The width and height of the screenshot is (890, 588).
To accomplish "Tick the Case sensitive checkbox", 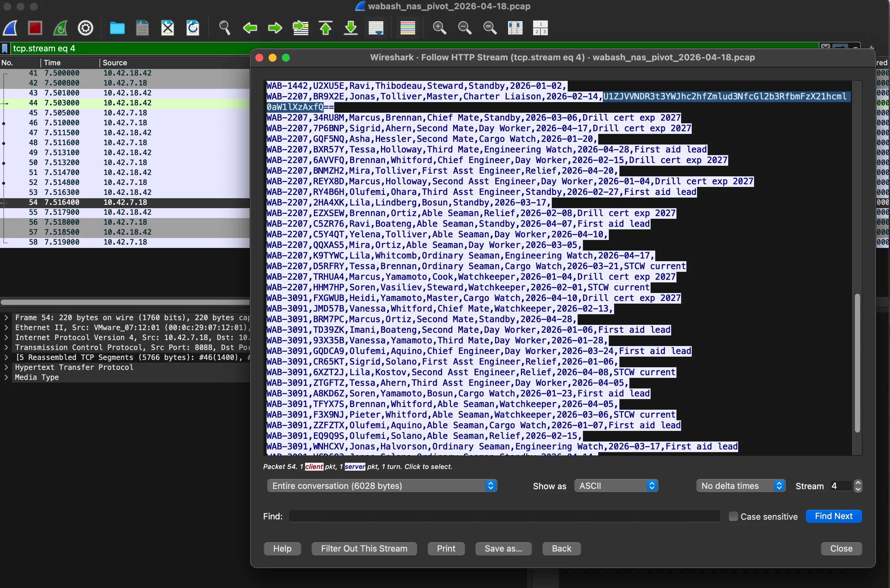I will pyautogui.click(x=733, y=516).
